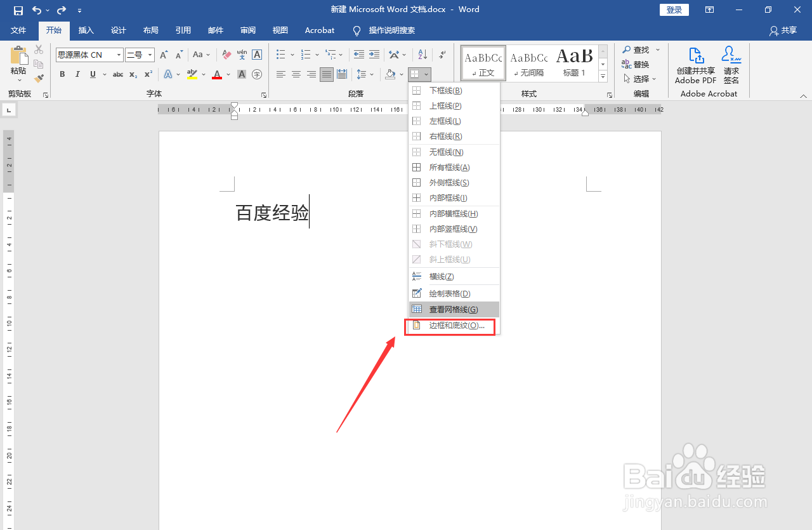Select All Borders menu item
This screenshot has height=530, width=812.
pos(454,168)
